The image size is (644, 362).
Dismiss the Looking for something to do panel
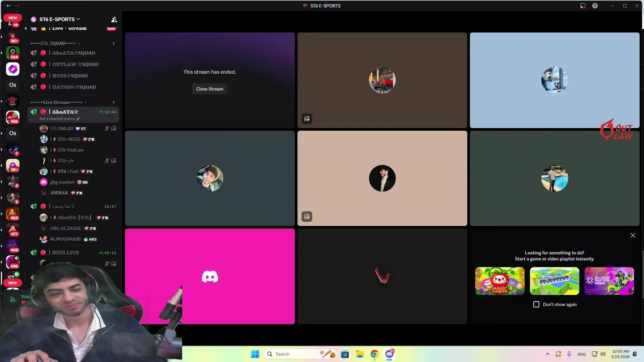pos(633,235)
